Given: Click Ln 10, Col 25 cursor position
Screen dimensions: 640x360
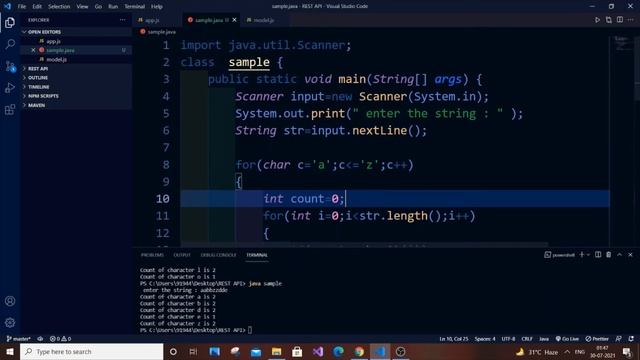Looking at the screenshot, I should tap(454, 339).
